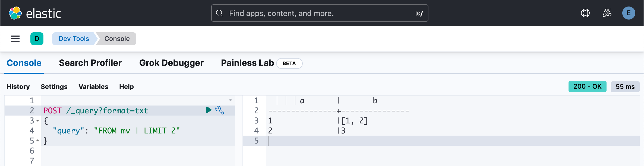Focus the Find apps search field
The height and width of the screenshot is (166, 644).
click(x=320, y=13)
